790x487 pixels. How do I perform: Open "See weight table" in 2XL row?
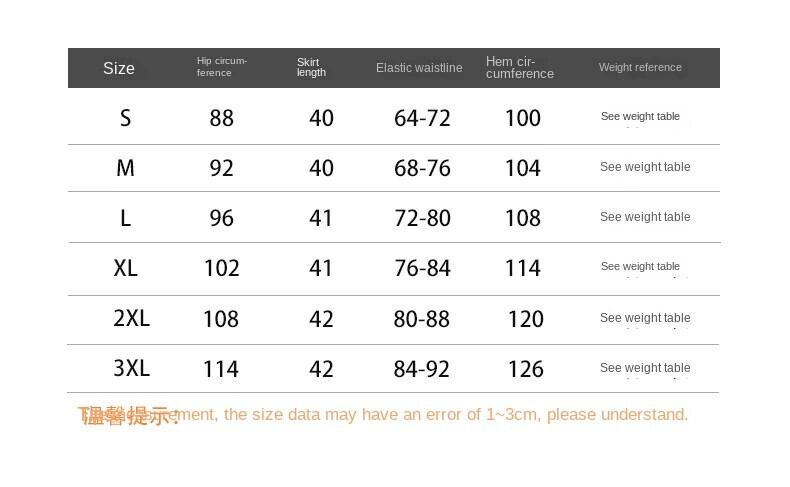click(645, 318)
